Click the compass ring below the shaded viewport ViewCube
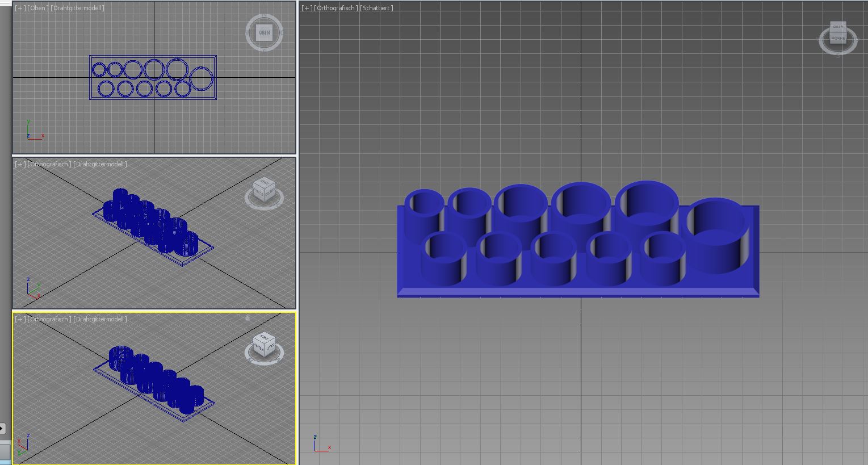 click(838, 52)
